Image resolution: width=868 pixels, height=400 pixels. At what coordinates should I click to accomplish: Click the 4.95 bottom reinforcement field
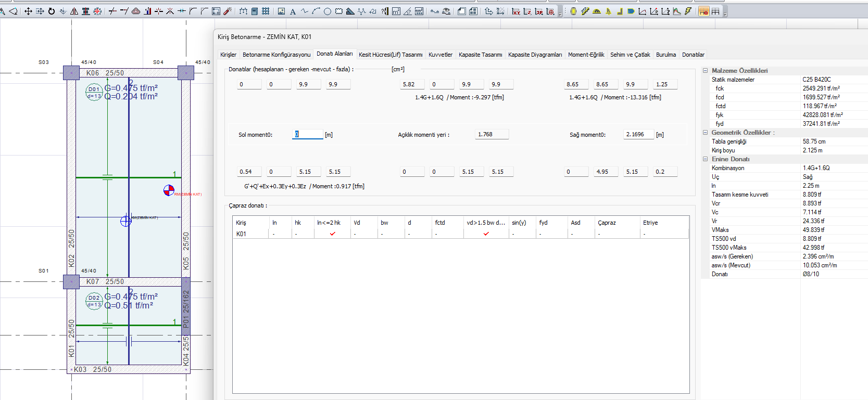[x=606, y=172]
